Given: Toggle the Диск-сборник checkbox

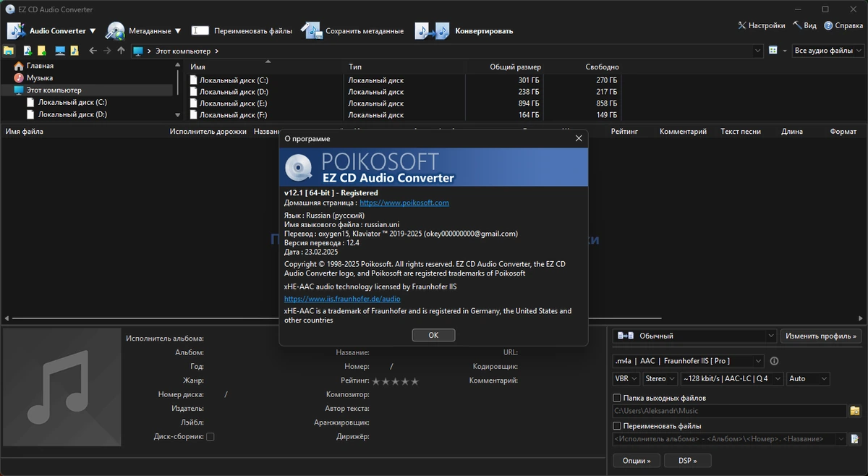Looking at the screenshot, I should [210, 437].
